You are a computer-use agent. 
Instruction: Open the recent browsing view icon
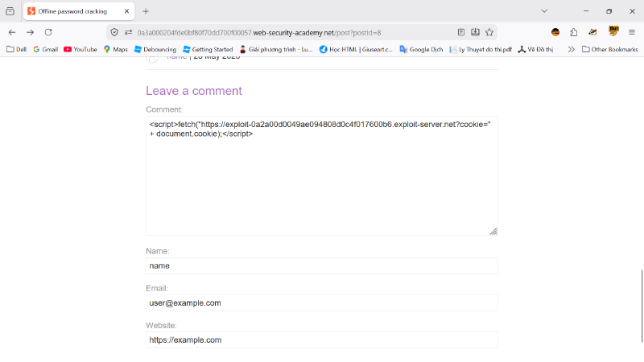pos(10,11)
